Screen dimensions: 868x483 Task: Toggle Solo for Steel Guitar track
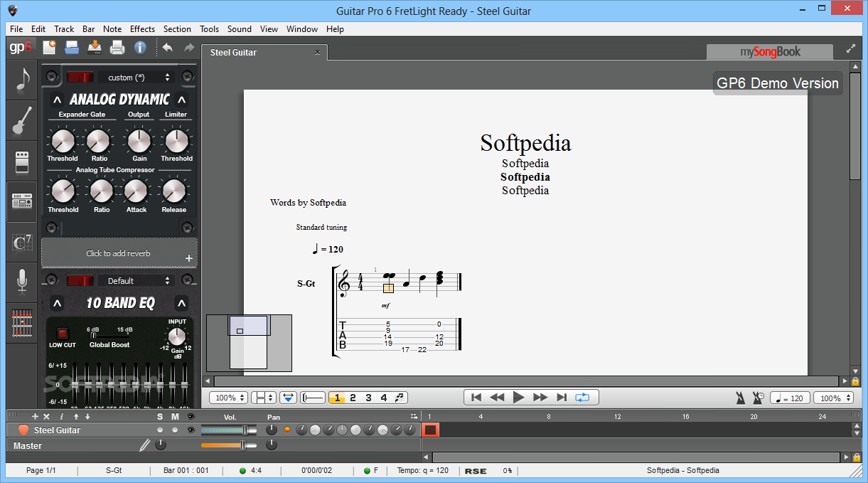coord(160,430)
